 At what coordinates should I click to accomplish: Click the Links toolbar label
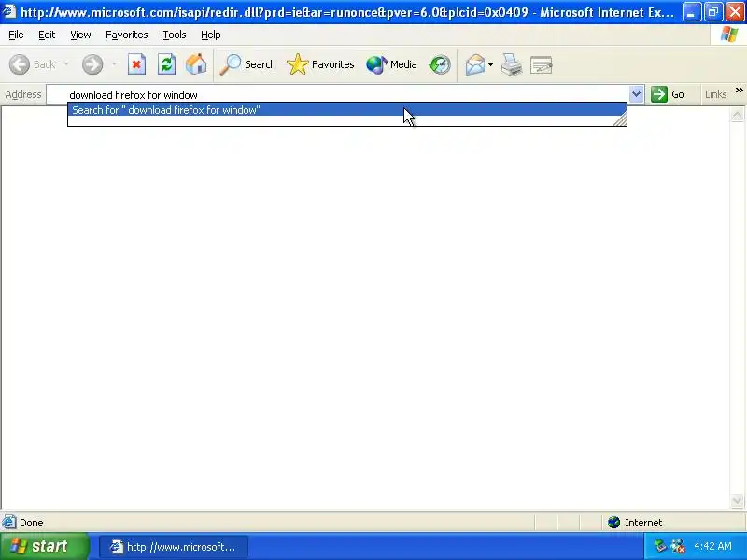[x=715, y=94]
